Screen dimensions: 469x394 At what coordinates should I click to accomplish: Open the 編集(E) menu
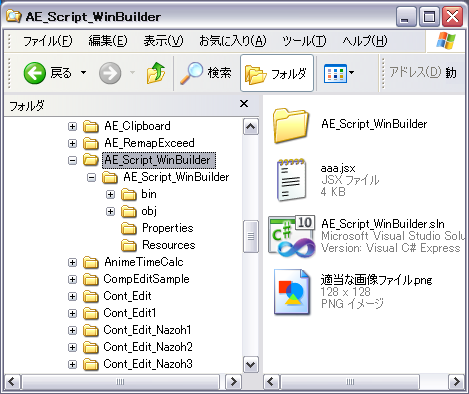click(108, 41)
